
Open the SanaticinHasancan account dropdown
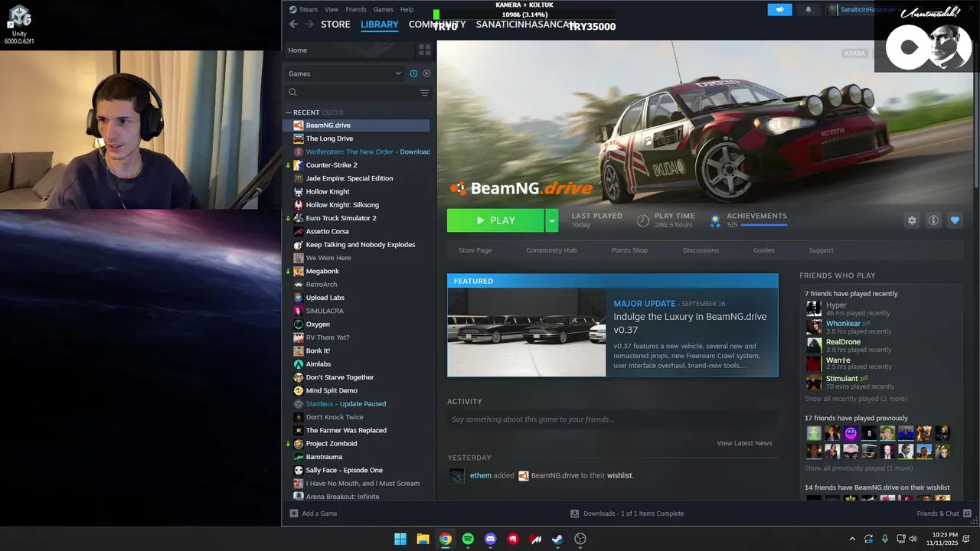(x=862, y=9)
